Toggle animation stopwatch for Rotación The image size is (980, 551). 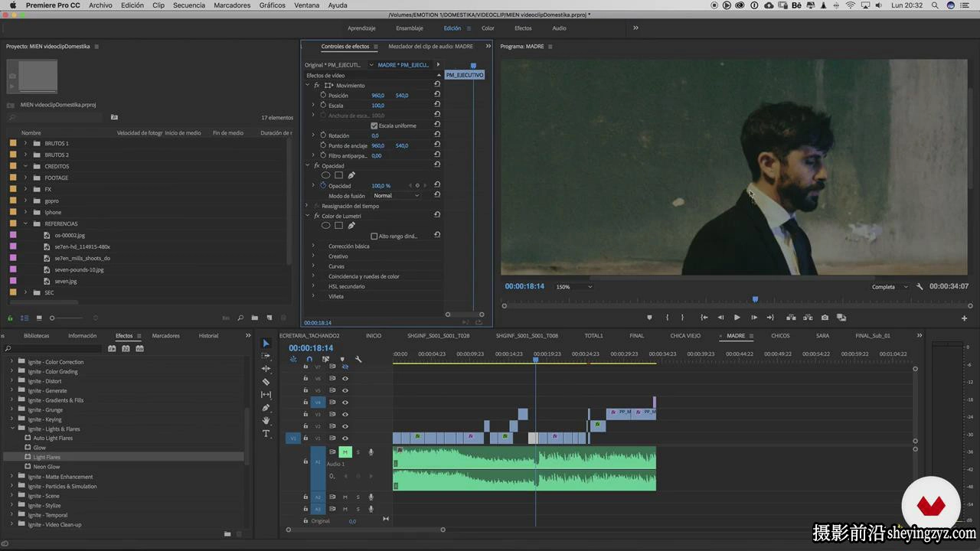[323, 135]
